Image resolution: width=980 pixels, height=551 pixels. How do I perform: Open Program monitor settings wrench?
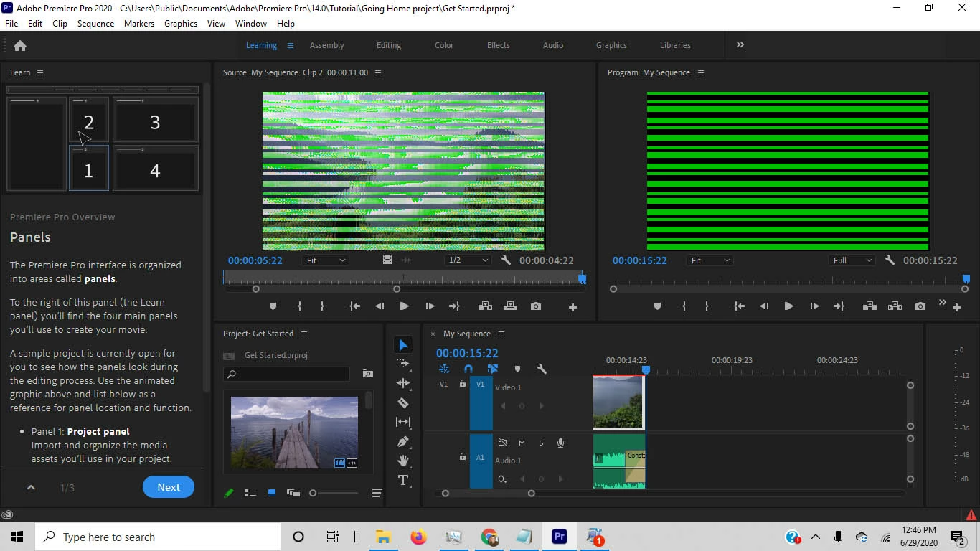click(x=890, y=260)
